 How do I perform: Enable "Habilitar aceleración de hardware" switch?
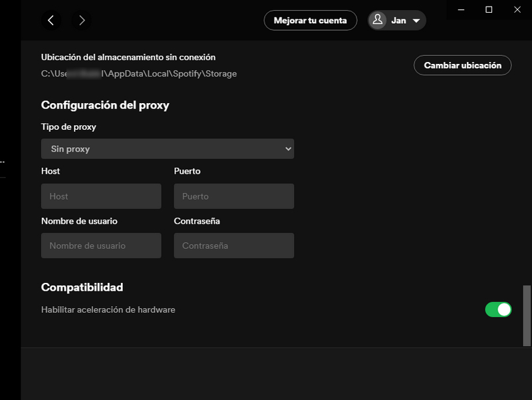click(498, 309)
